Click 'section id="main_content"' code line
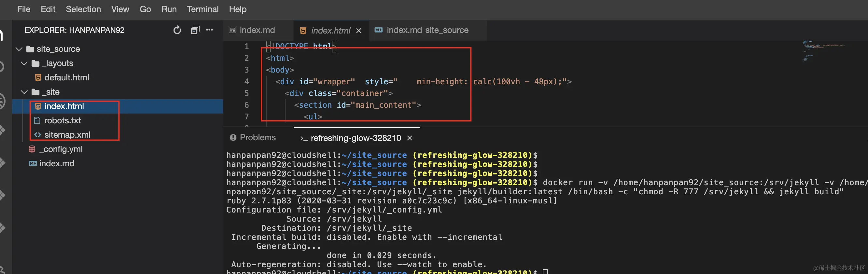 click(357, 105)
